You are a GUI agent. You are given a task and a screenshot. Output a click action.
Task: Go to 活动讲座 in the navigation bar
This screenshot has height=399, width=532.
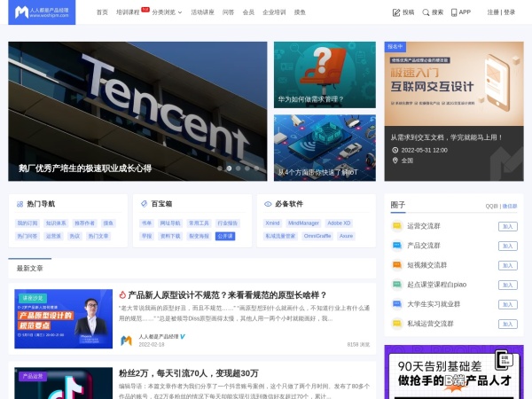point(202,12)
